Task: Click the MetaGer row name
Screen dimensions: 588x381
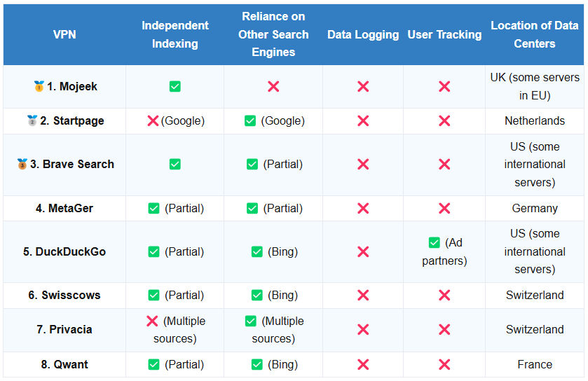Action: coord(64,208)
